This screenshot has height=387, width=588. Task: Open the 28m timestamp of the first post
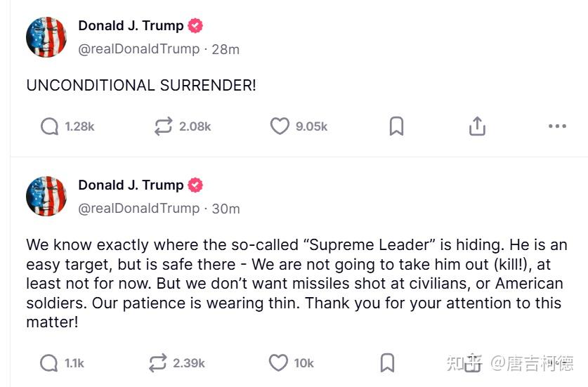coord(226,49)
